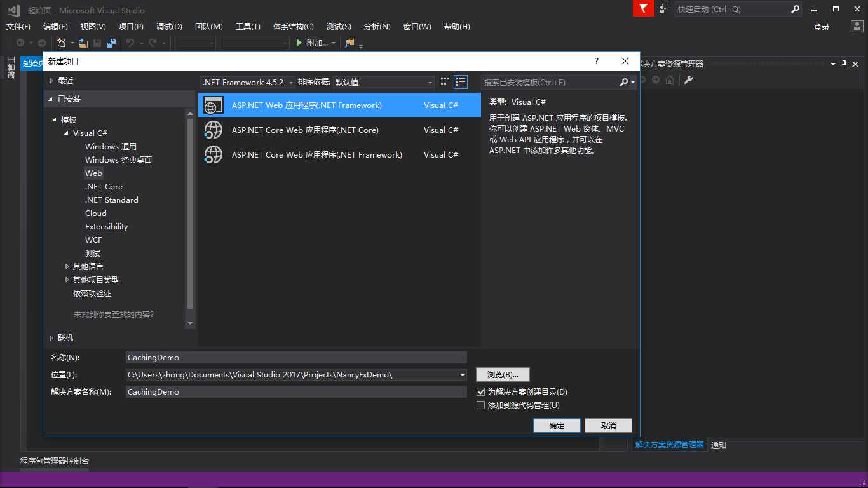Click icon of ASP.NET Core Web (.NET Framework) template
Screen dimensions: 868x488
click(214, 154)
